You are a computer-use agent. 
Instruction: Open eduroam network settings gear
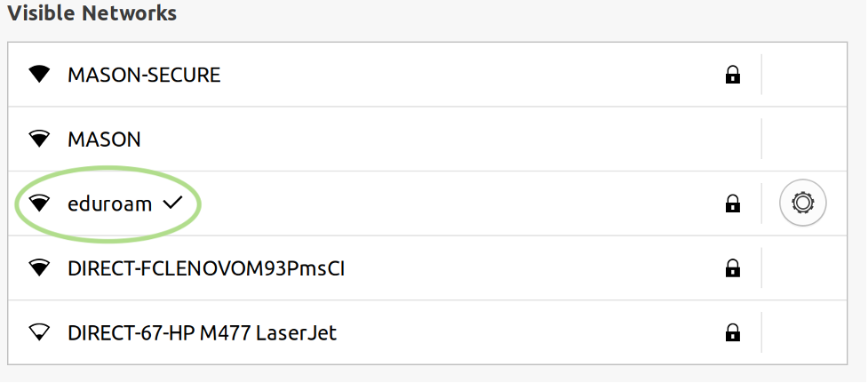(802, 203)
